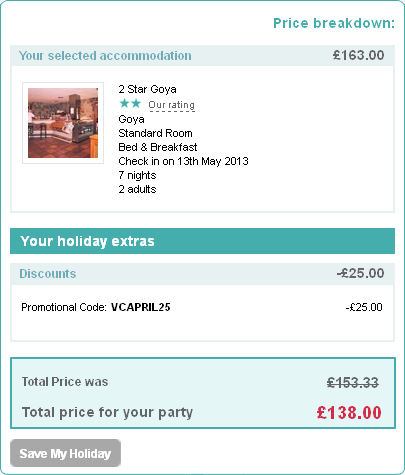
Task: Expand the Discounts section header
Action: [202, 274]
